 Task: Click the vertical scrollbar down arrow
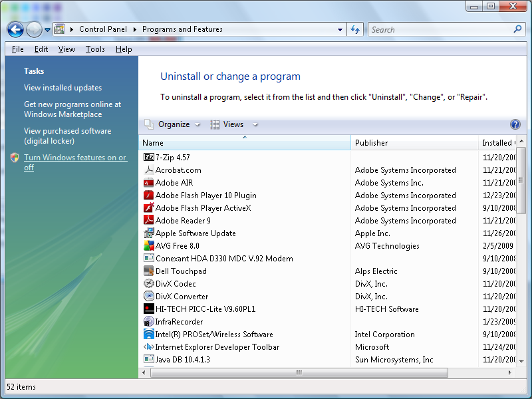(521, 361)
